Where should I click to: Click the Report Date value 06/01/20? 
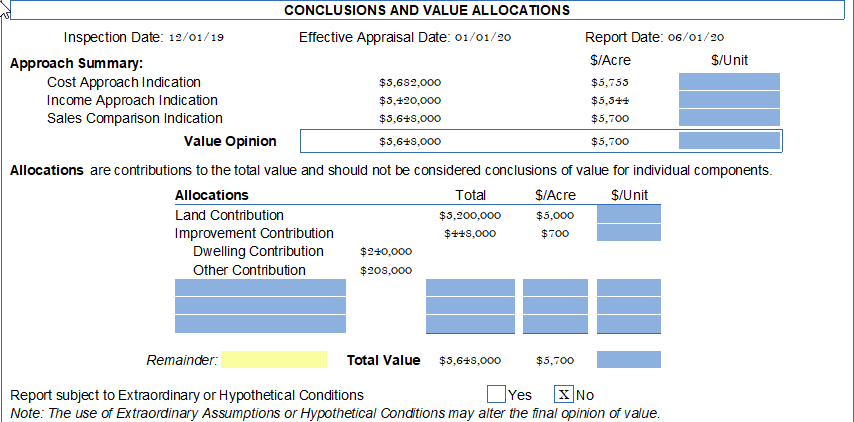point(696,38)
